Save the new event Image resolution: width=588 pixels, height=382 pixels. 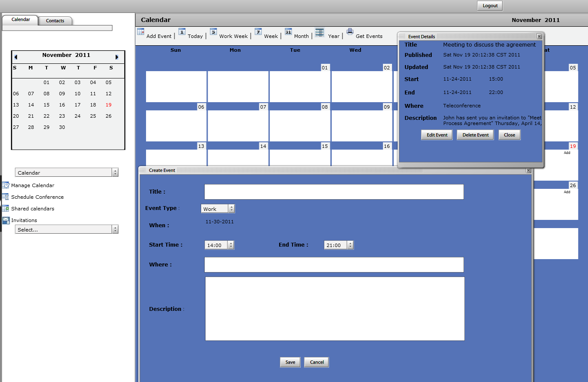290,362
